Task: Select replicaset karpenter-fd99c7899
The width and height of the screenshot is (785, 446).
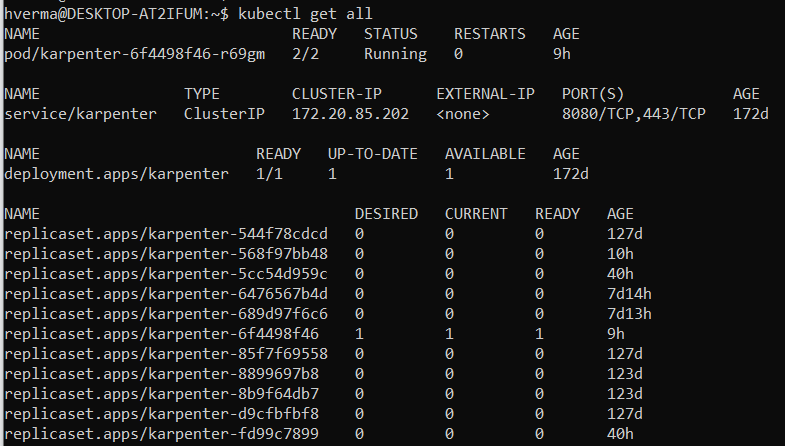Action: tap(161, 434)
